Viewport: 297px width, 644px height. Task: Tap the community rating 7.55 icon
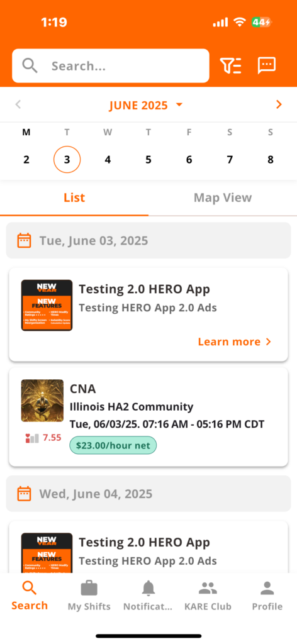32,438
